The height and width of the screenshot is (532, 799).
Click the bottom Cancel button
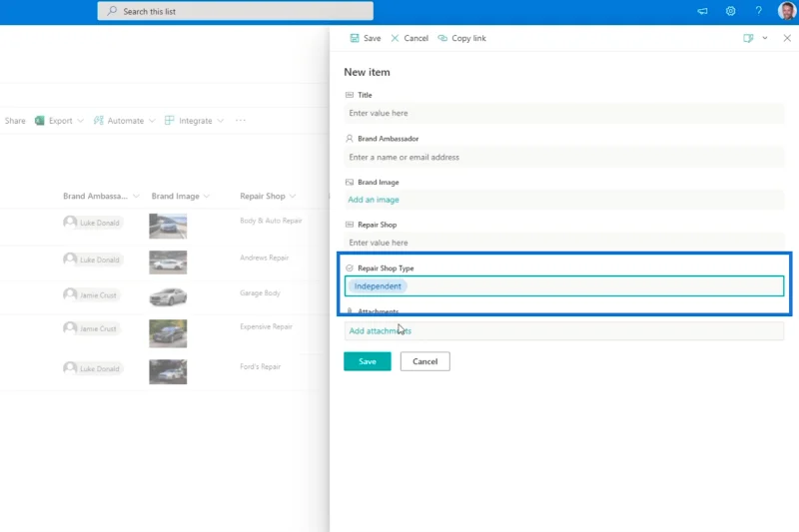(425, 361)
